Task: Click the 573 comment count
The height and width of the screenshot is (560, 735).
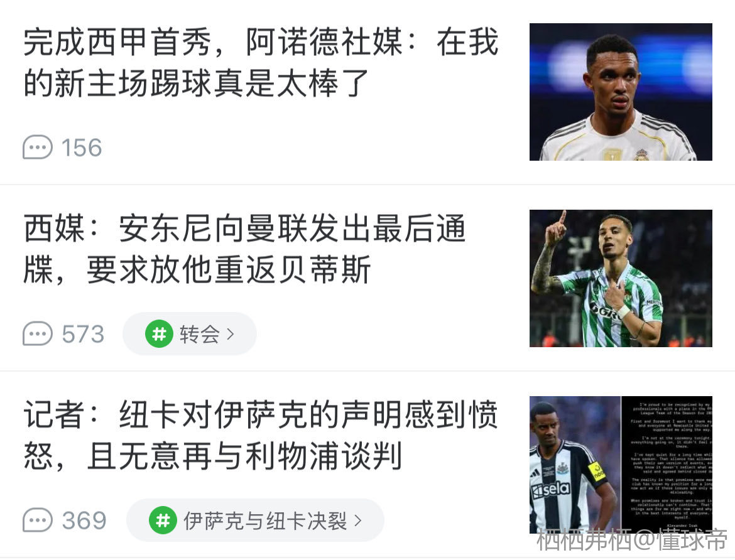Action: click(x=83, y=334)
